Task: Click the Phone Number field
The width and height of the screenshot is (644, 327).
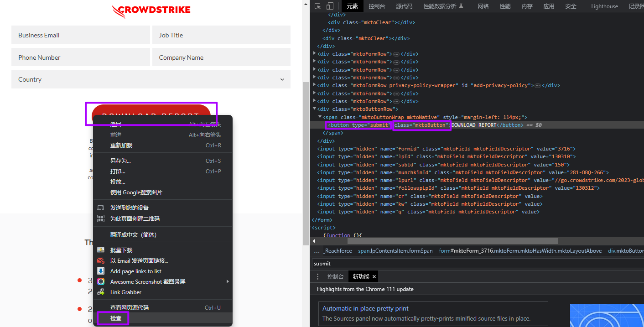Action: (81, 57)
